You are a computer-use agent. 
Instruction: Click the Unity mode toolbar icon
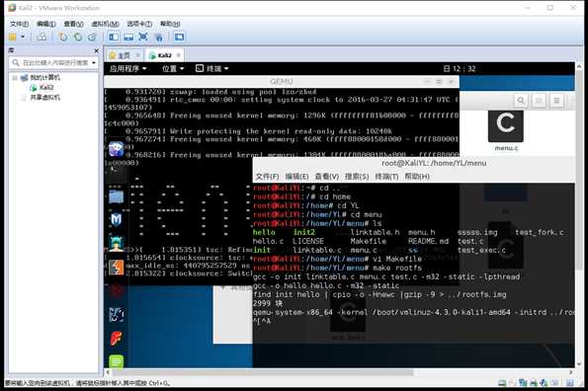pos(159,37)
